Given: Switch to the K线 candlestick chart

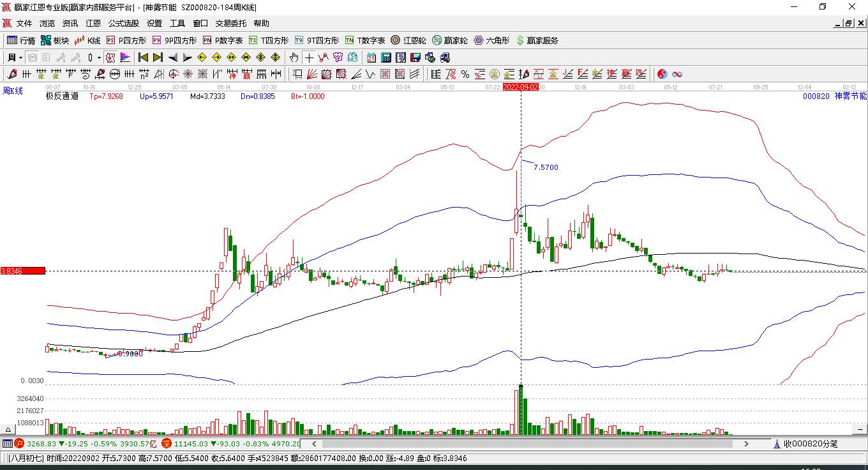Looking at the screenshot, I should click(x=87, y=40).
